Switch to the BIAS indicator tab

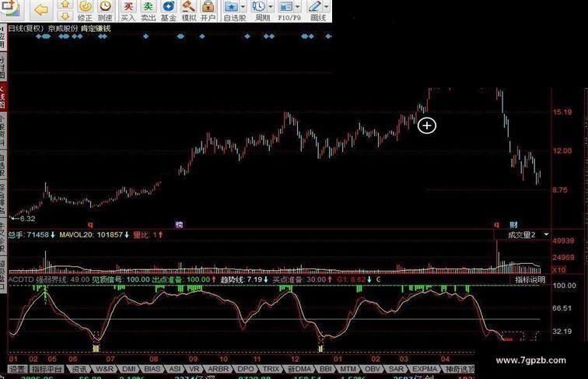pos(152,369)
